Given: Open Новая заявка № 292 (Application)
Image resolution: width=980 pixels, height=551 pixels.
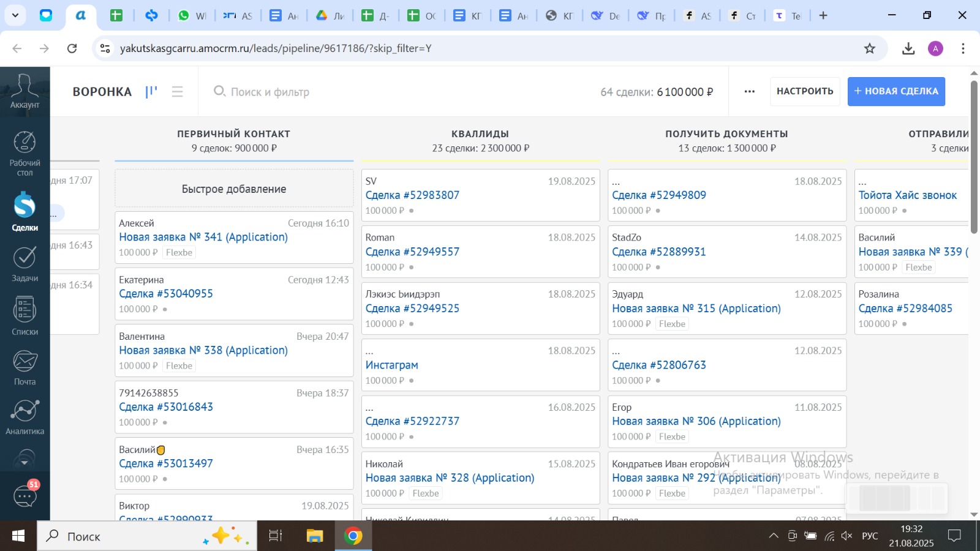Looking at the screenshot, I should (x=696, y=478).
